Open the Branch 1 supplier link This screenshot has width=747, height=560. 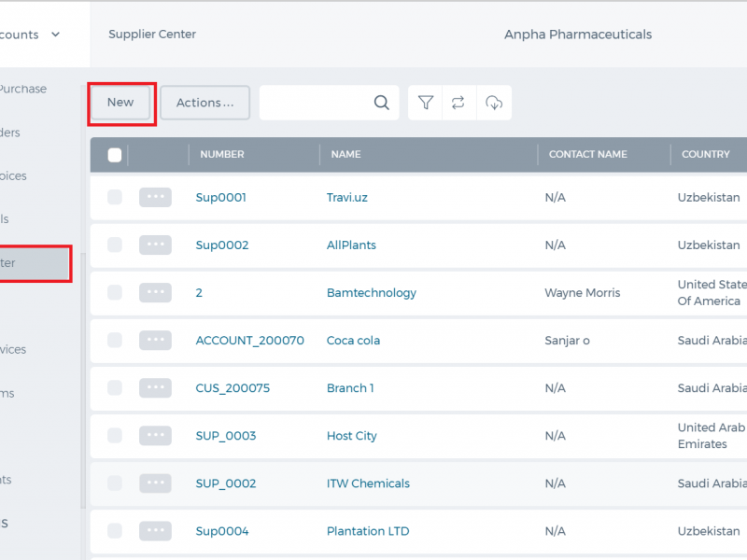pos(350,388)
